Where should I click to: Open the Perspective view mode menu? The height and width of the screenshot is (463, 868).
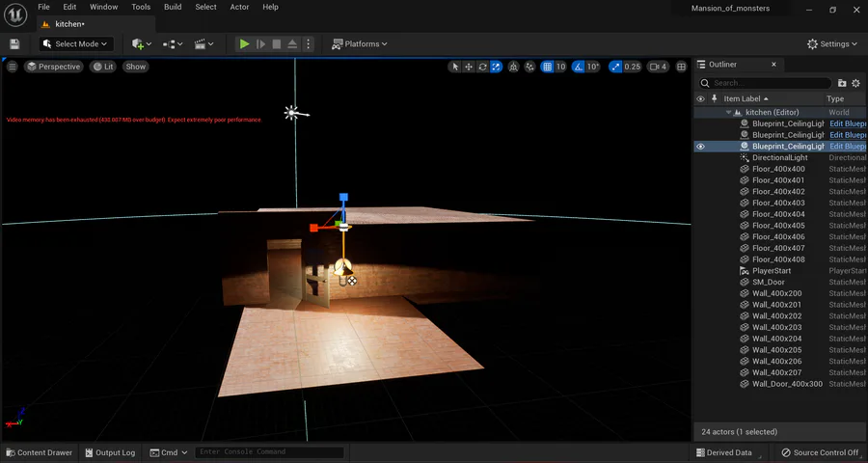tap(54, 67)
